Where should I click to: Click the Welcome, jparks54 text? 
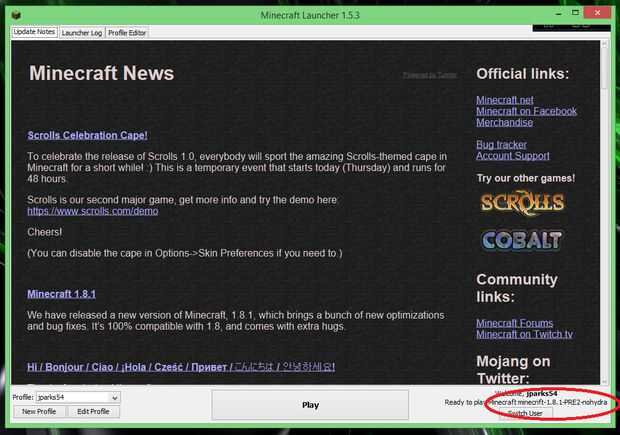click(526, 393)
